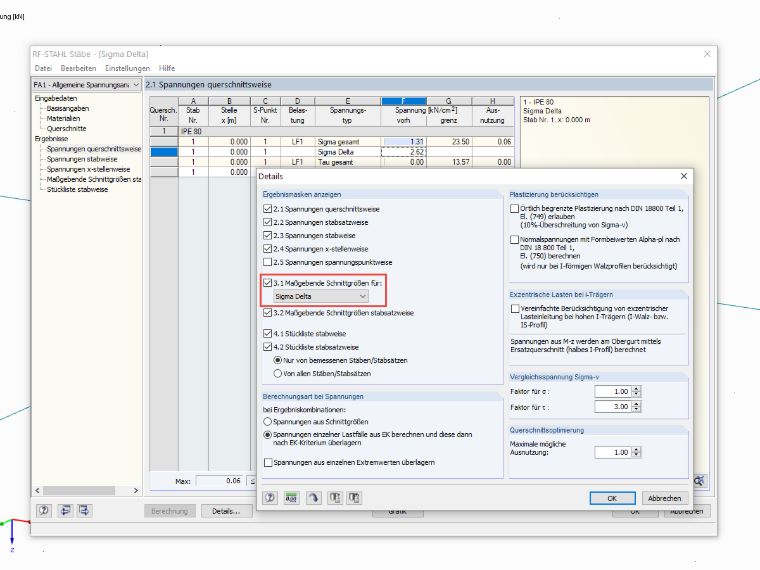Uncheck 2.2 Spannungen stabsatzweise

point(267,222)
